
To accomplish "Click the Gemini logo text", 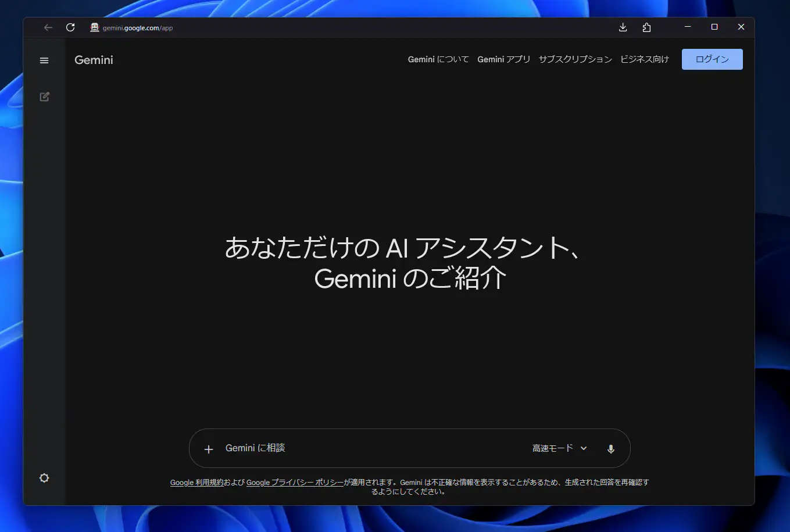I will pyautogui.click(x=94, y=60).
